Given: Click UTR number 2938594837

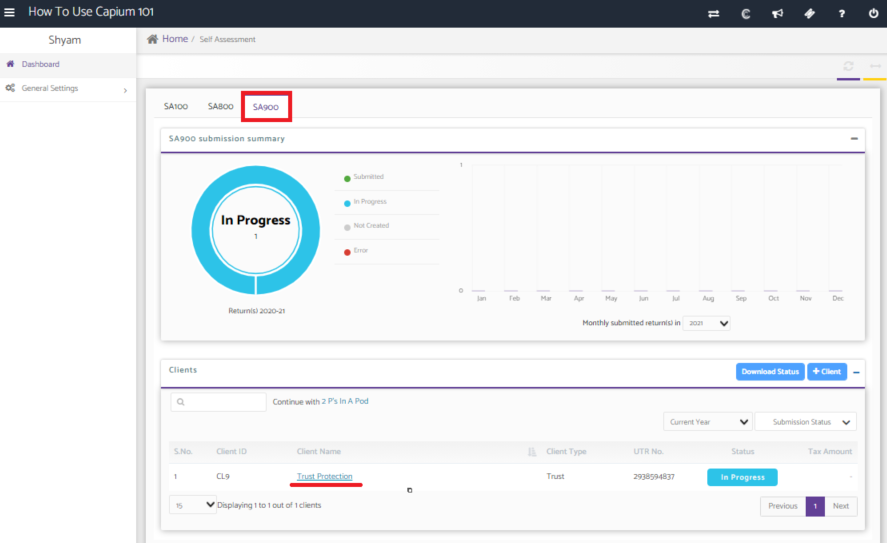Looking at the screenshot, I should pyautogui.click(x=654, y=476).
